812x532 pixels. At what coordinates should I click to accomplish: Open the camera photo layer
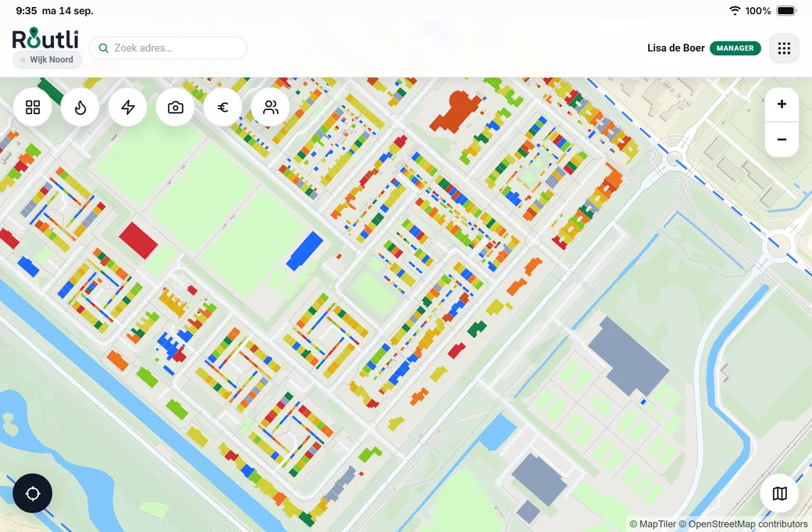coord(176,107)
